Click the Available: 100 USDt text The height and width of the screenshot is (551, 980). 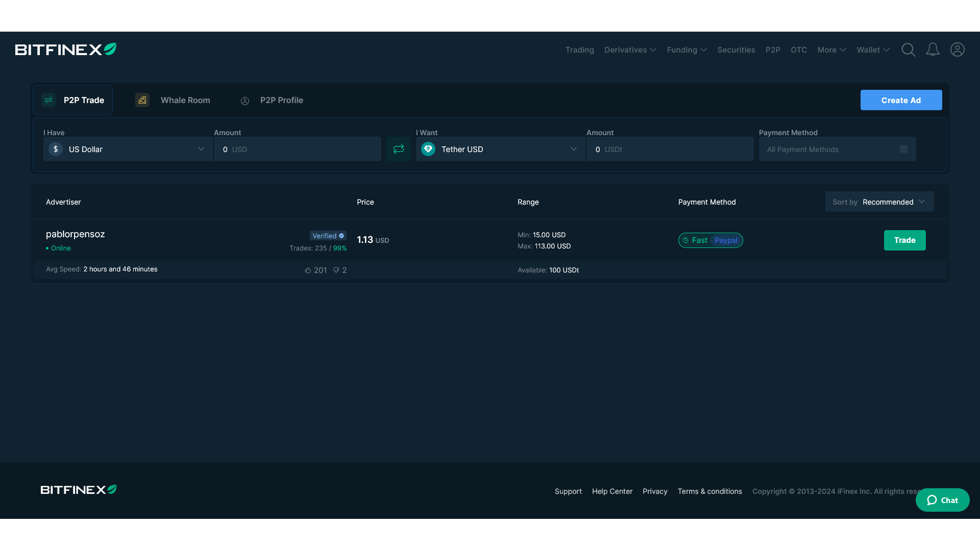548,270
